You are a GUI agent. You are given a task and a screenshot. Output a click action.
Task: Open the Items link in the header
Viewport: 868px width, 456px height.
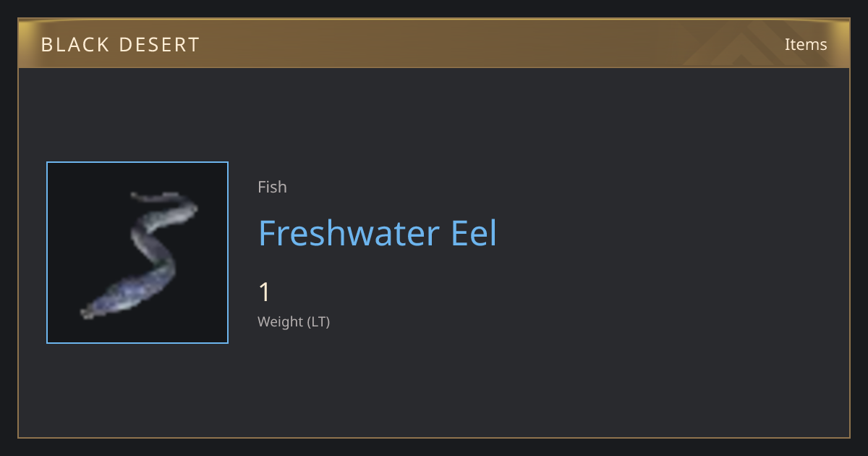[x=806, y=44]
